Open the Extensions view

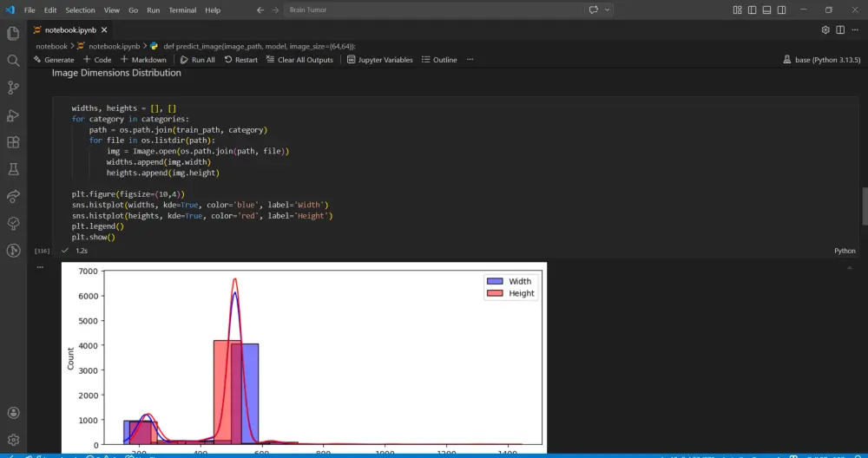13,141
